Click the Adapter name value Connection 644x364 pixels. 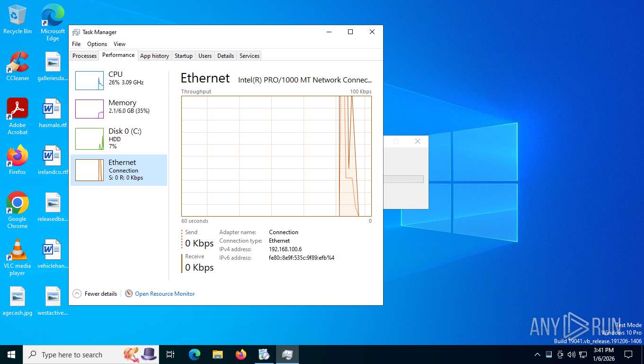(284, 232)
